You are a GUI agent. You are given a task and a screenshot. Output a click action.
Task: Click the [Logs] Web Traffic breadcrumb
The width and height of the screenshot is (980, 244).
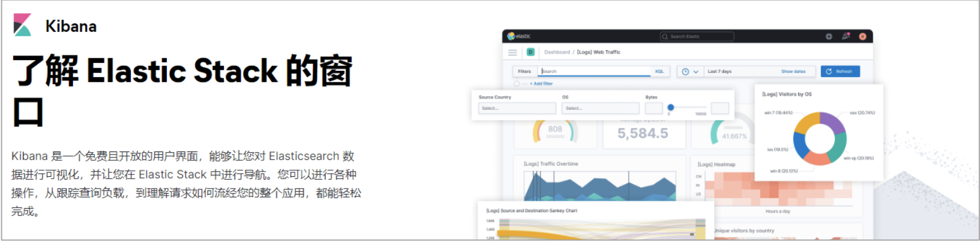[x=598, y=52]
